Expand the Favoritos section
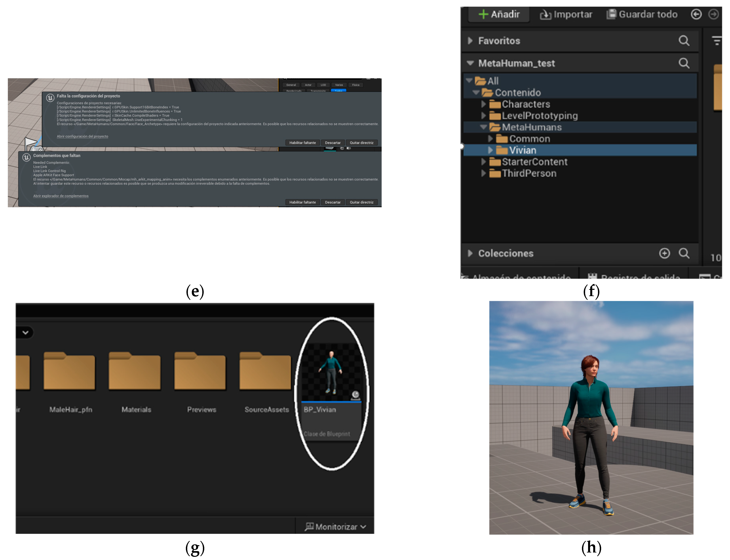 470,41
